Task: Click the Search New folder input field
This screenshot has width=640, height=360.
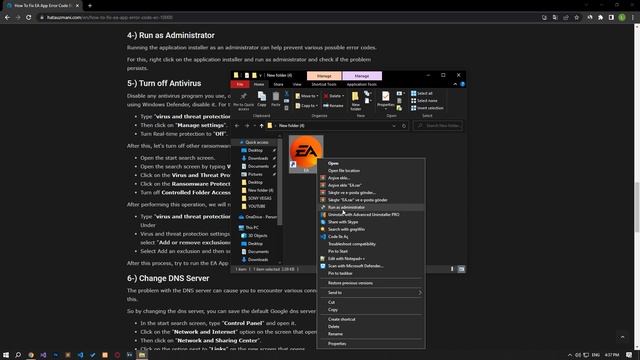Action: (x=438, y=126)
